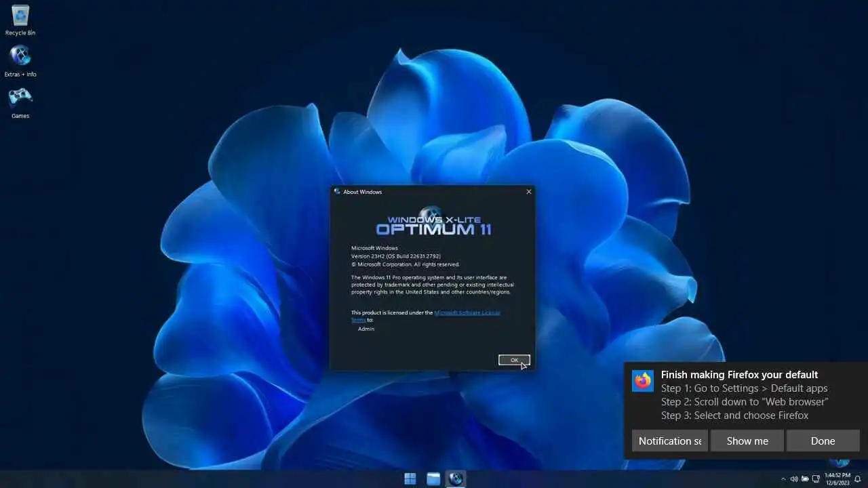Click 'Finish making Firefox your default' heading

pyautogui.click(x=740, y=375)
